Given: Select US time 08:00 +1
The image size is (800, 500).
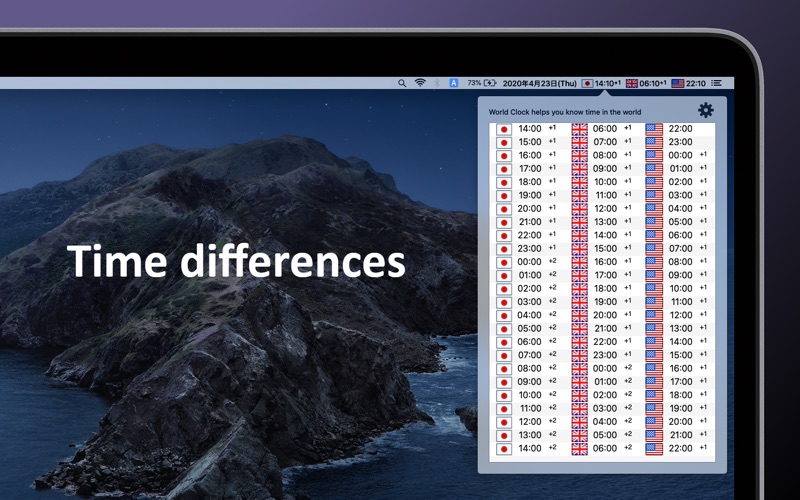Looking at the screenshot, I should tap(681, 262).
